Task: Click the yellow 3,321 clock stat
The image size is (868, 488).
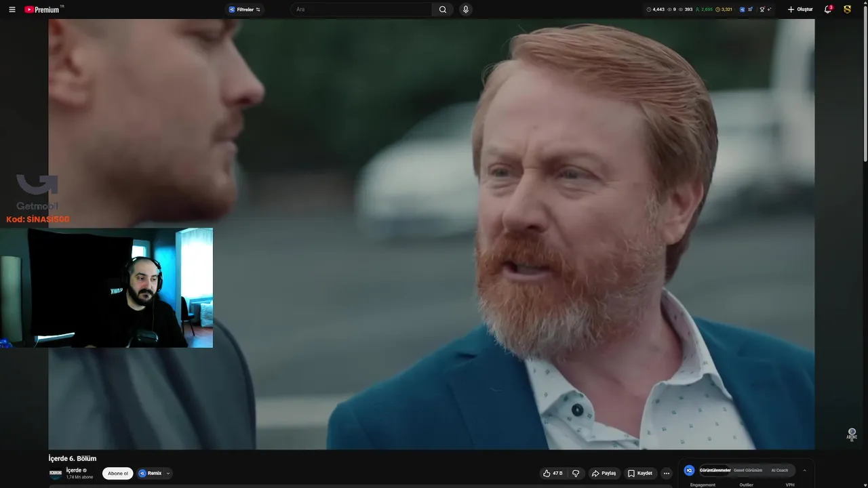Action: tap(724, 9)
